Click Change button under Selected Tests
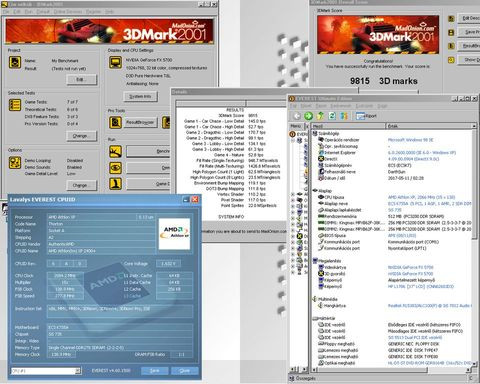480x384 pixels. click(x=81, y=136)
